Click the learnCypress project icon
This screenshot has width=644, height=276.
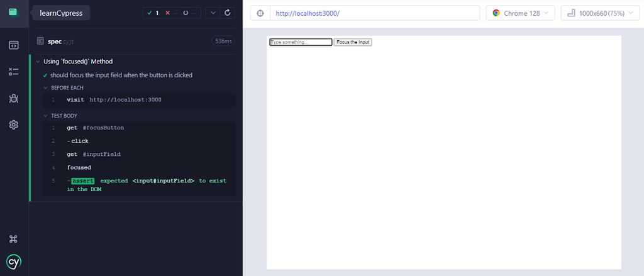[14, 13]
